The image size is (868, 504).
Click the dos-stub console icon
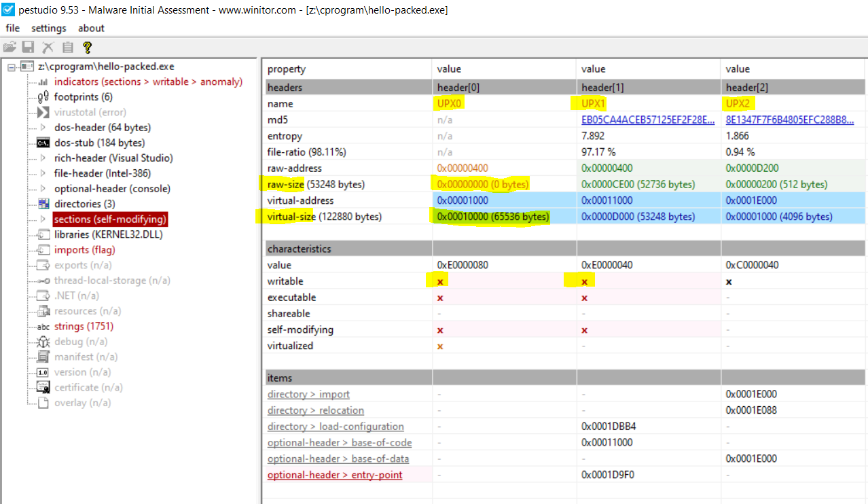pos(43,143)
